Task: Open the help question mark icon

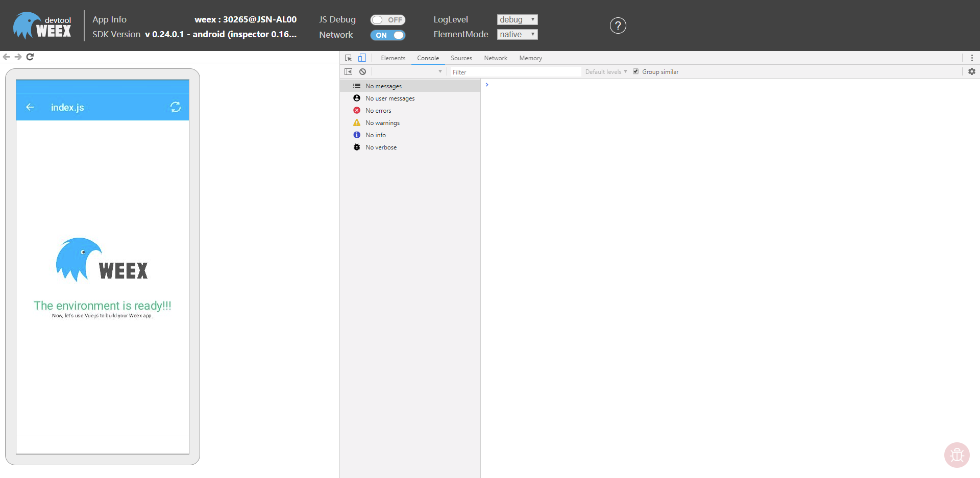Action: [618, 26]
